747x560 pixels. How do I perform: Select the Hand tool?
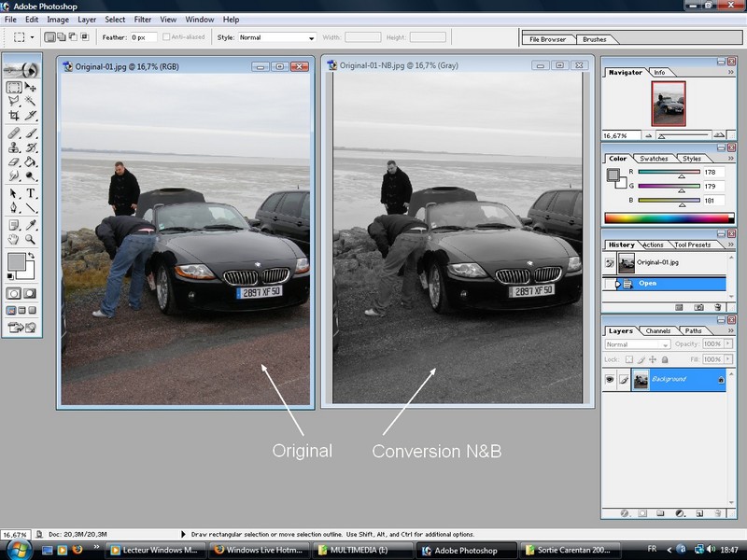[14, 239]
